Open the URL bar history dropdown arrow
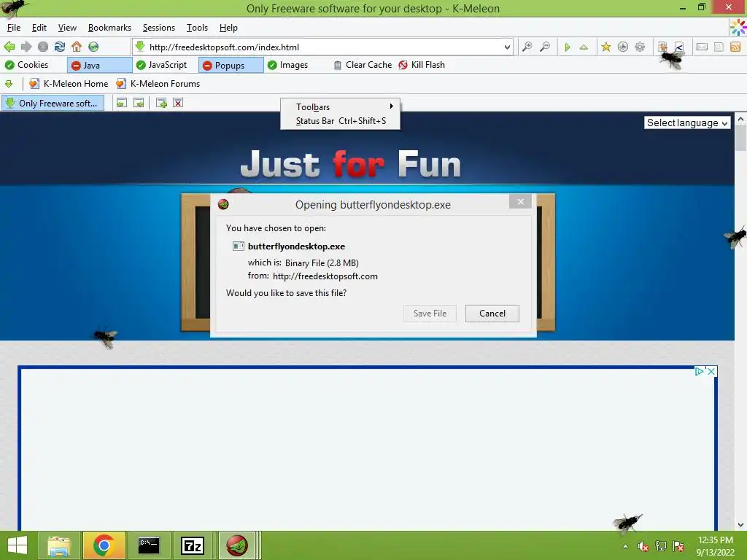747x560 pixels. point(507,47)
